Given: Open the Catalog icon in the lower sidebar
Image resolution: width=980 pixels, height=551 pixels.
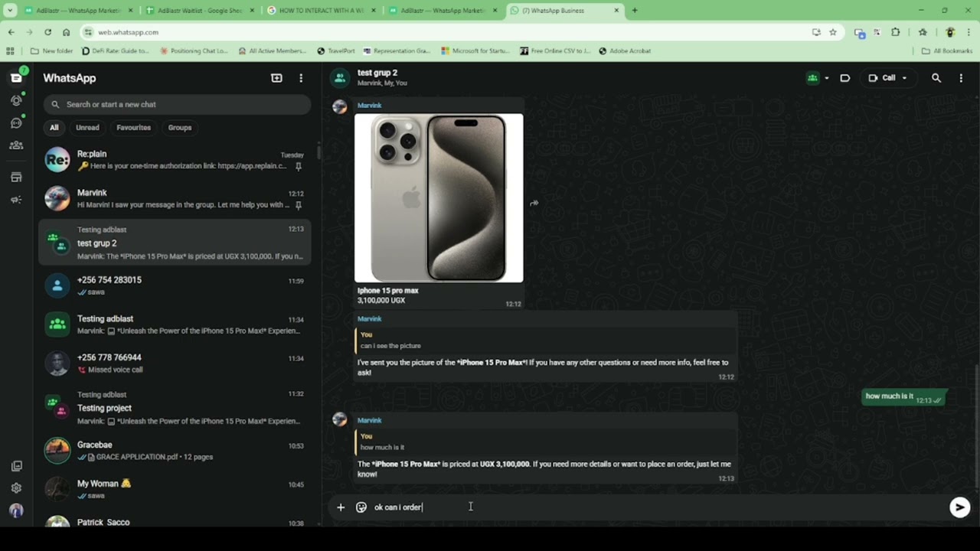Looking at the screenshot, I should (x=16, y=466).
